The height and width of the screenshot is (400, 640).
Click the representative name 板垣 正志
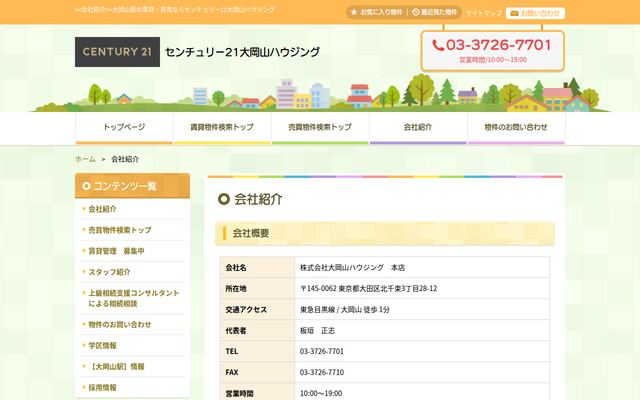tap(317, 331)
